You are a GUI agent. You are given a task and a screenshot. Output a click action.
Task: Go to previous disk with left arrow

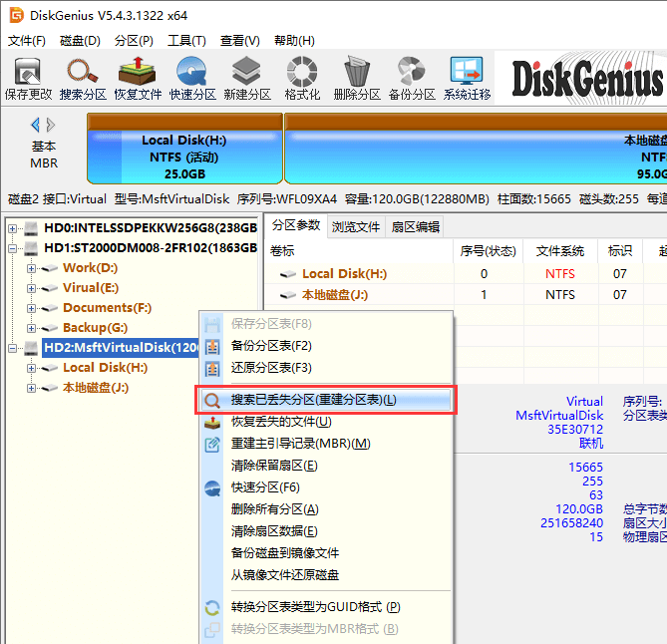click(x=36, y=125)
